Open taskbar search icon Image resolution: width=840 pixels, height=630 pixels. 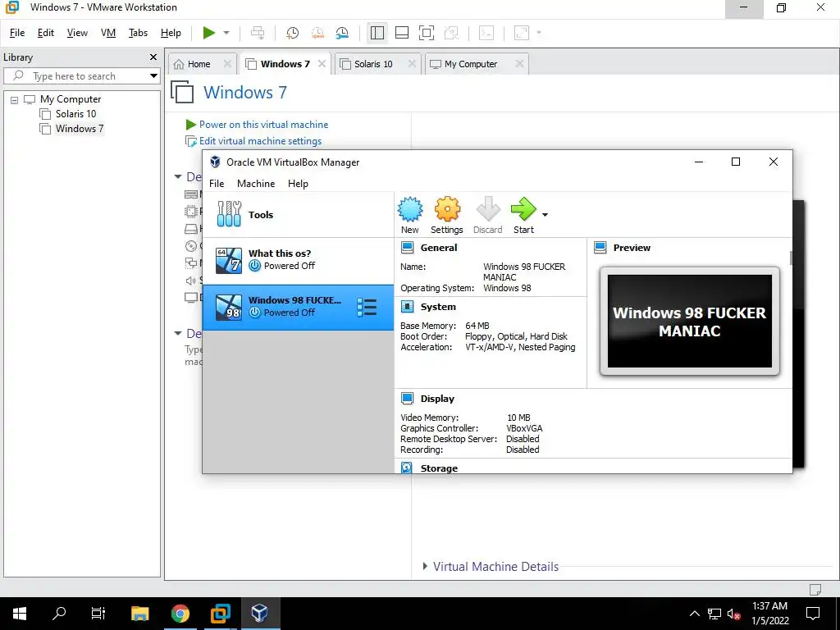point(59,614)
